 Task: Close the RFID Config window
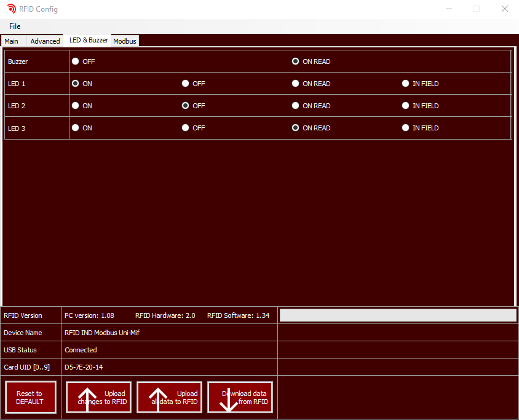504,9
